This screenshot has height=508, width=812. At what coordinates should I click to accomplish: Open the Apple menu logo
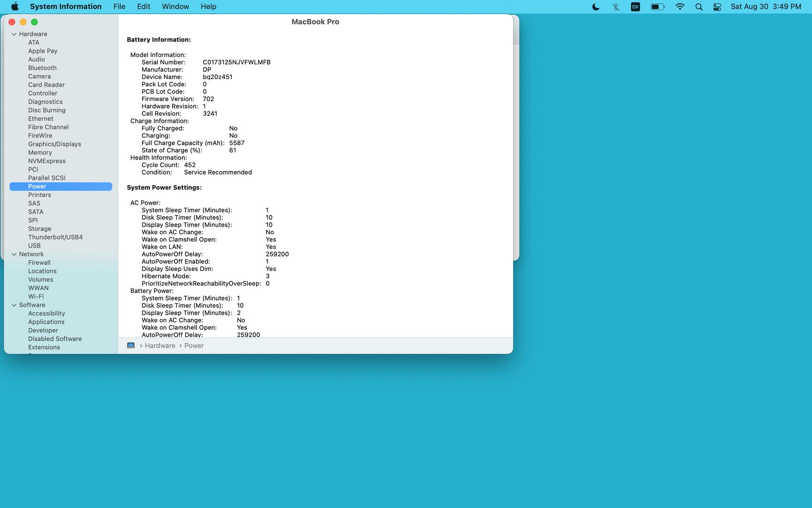[15, 7]
